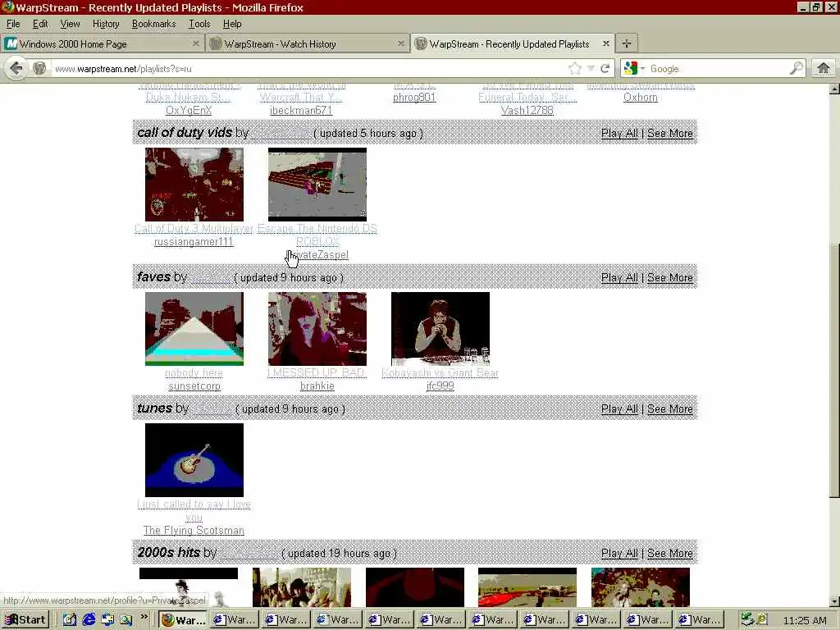The width and height of the screenshot is (840, 630).
Task: Open the Edit menu
Action: click(39, 24)
